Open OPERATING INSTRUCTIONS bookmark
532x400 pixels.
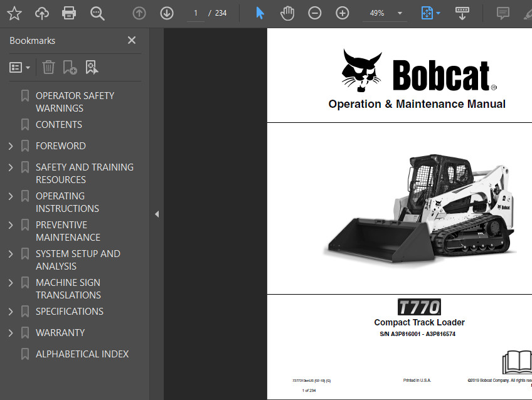(x=67, y=202)
